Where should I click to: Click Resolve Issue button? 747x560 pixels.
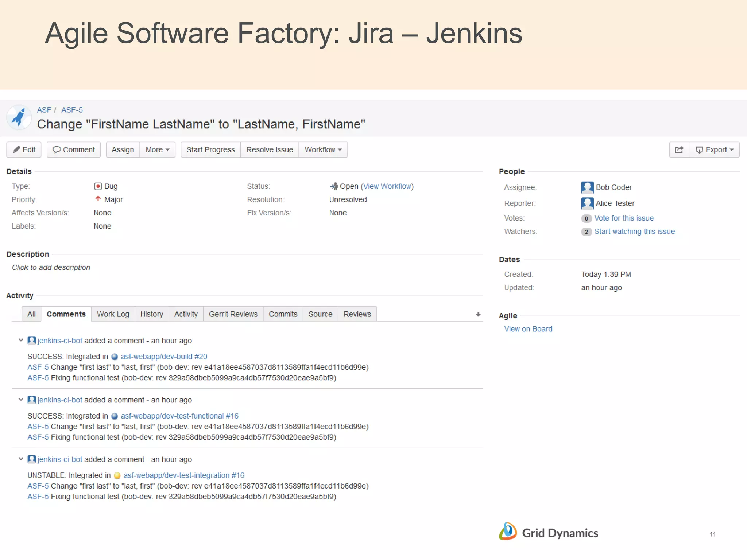[270, 150]
